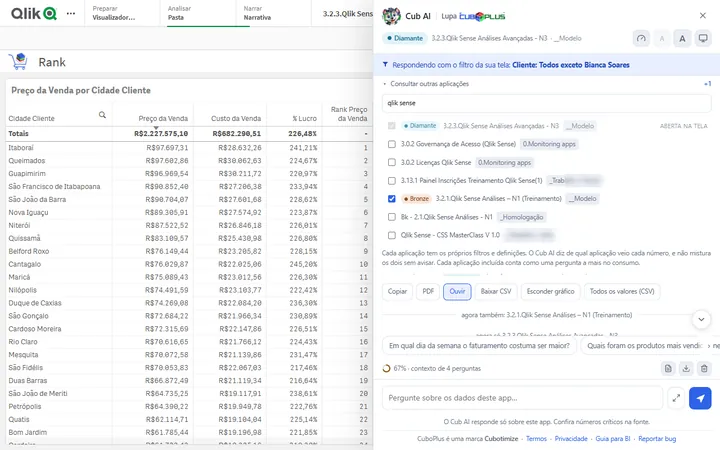Check the 3.0.2 Governança de Acesso application

point(392,144)
